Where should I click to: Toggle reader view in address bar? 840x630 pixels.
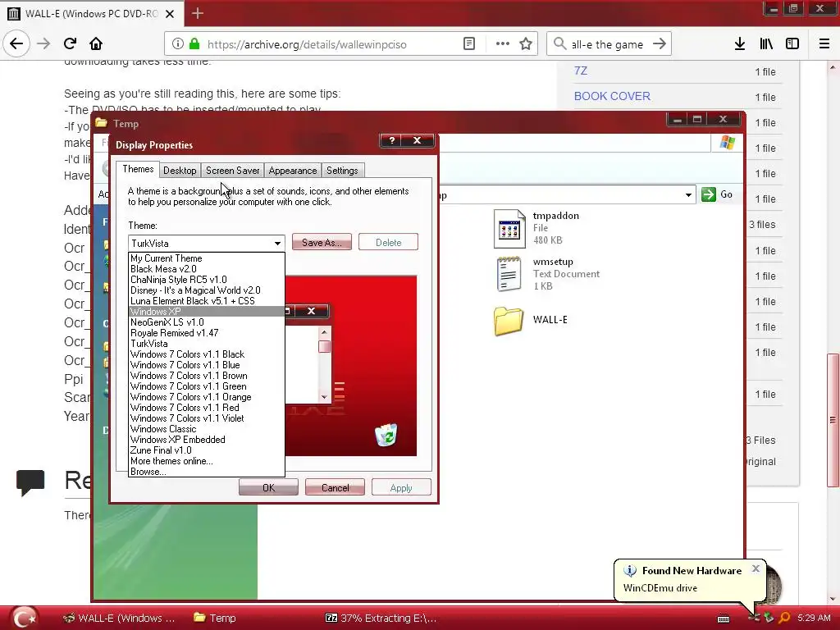click(468, 44)
